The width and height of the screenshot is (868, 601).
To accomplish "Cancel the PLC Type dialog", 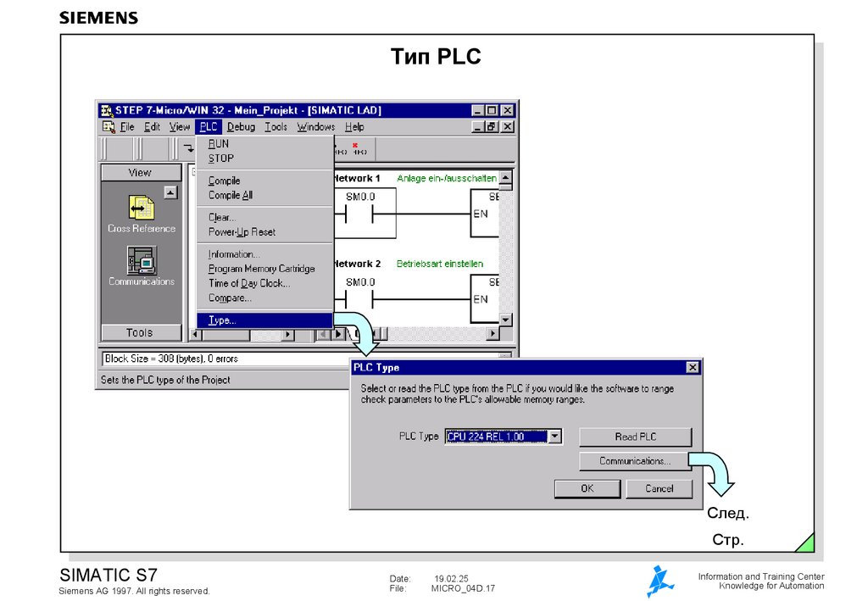I will coord(659,488).
